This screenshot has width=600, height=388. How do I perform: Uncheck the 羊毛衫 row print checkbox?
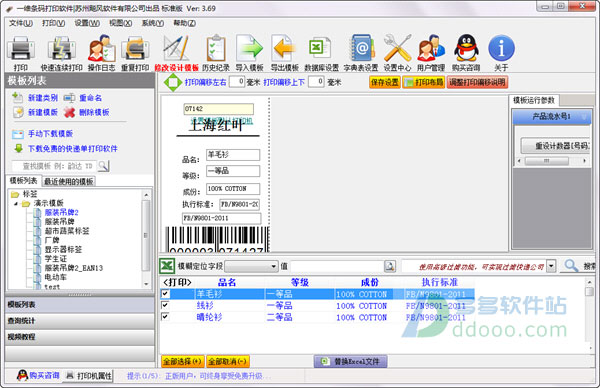pyautogui.click(x=165, y=293)
